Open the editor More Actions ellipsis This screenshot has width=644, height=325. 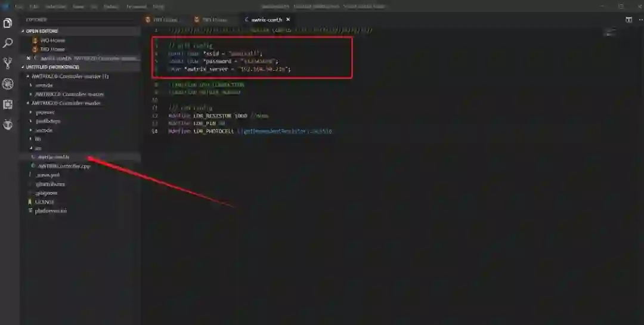coord(639,20)
